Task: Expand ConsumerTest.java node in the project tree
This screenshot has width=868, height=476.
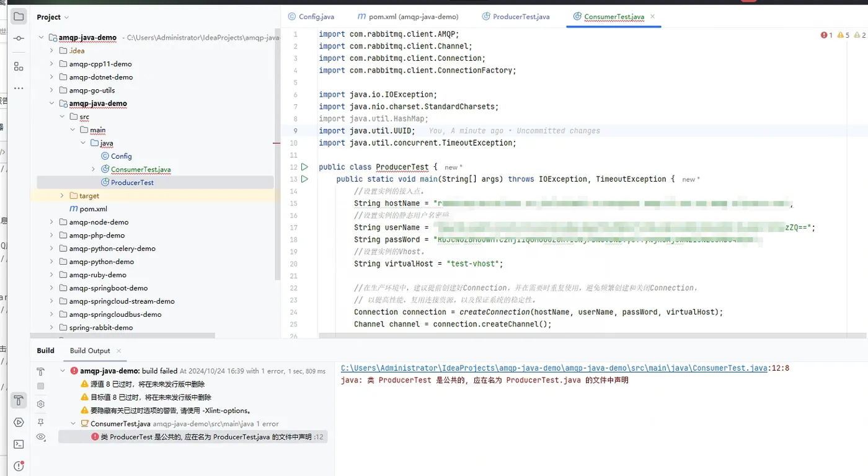Action: click(93, 169)
